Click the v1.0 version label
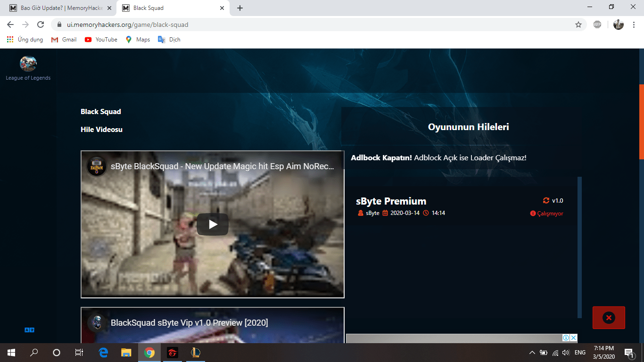 (x=558, y=200)
